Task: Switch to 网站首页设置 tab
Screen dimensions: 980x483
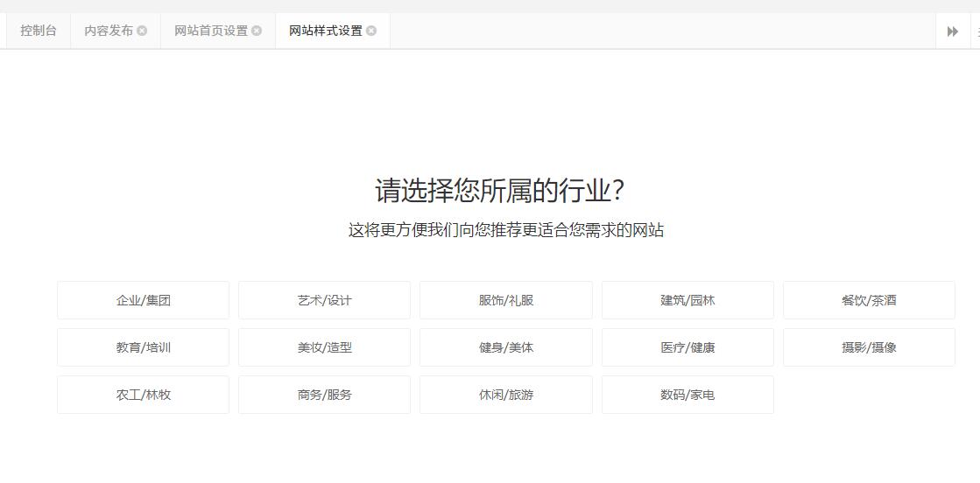Action: (211, 31)
